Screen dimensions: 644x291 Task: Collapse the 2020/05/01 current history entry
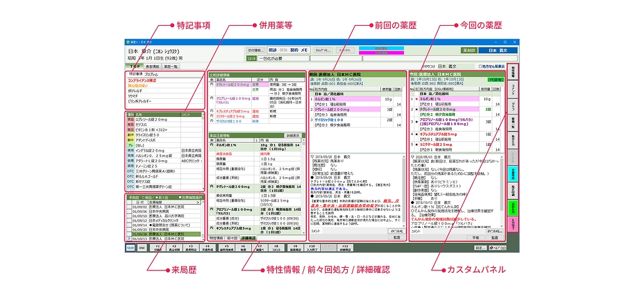[413, 156]
